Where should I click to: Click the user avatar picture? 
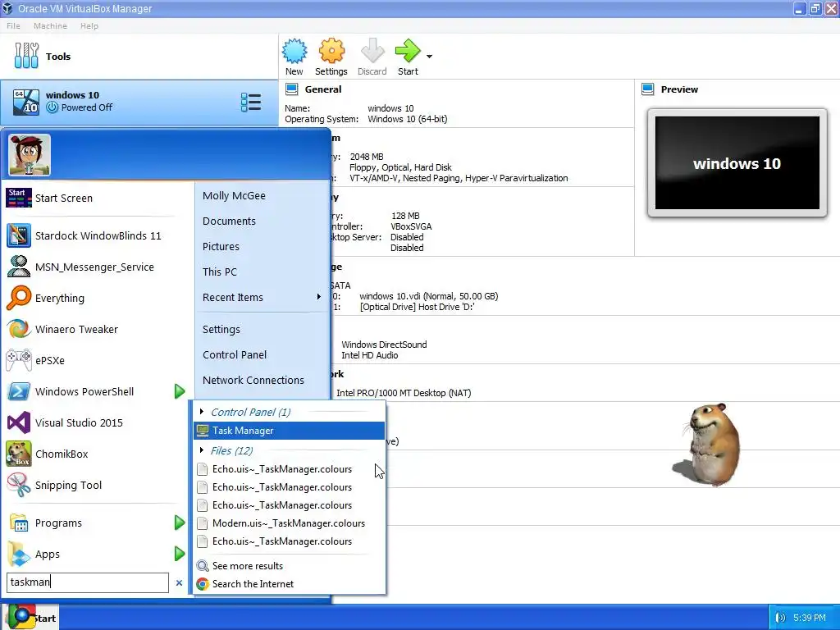[29, 155]
